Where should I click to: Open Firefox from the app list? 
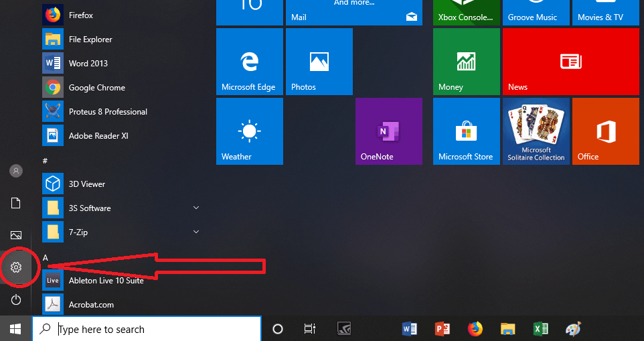click(121, 15)
